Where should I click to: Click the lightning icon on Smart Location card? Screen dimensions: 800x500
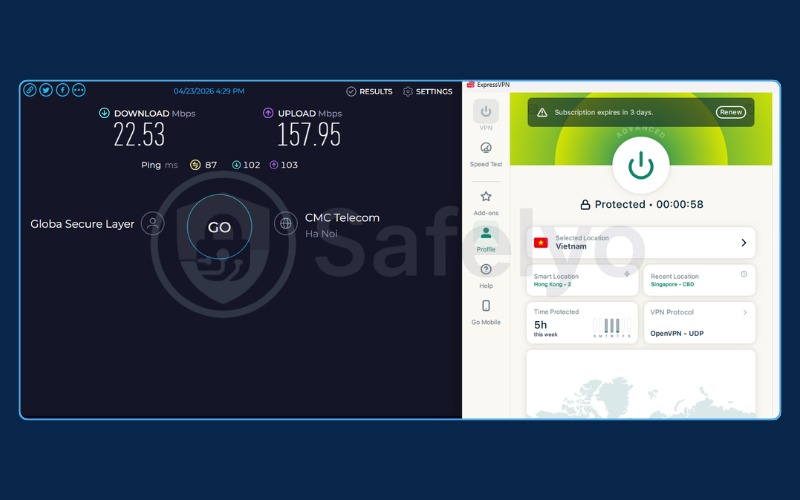(627, 274)
